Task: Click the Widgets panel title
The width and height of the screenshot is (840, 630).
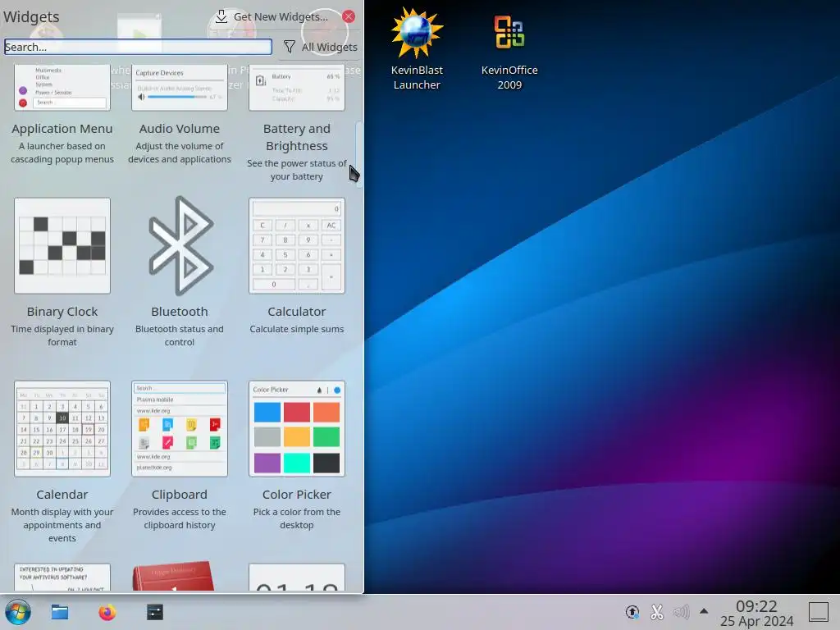Action: pyautogui.click(x=31, y=17)
